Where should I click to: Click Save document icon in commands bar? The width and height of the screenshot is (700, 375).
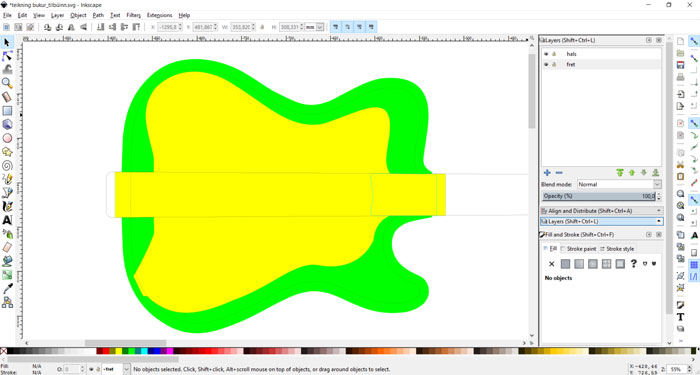[680, 65]
